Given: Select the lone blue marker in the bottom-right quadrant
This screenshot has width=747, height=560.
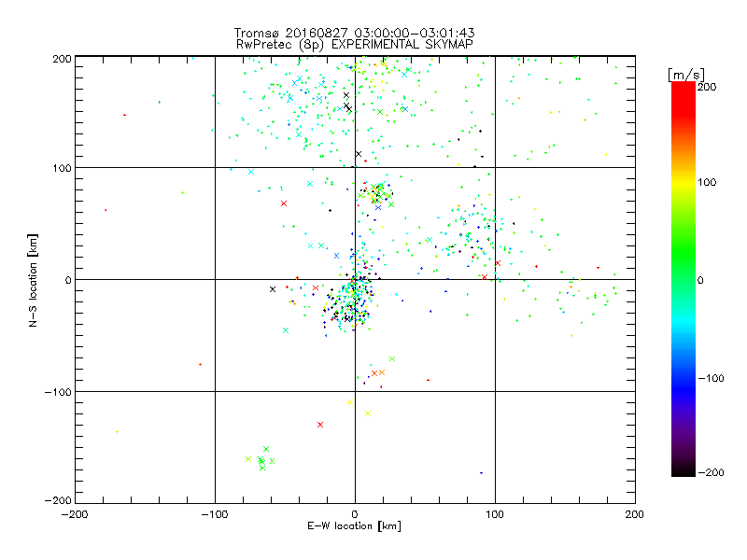Looking at the screenshot, I should [481, 473].
